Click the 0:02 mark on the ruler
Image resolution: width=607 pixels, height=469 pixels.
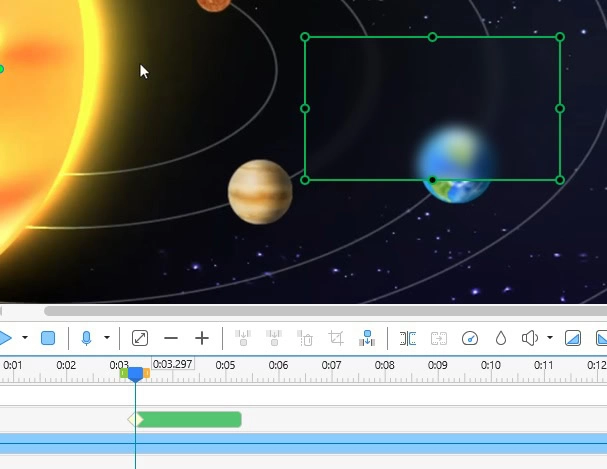tap(66, 365)
